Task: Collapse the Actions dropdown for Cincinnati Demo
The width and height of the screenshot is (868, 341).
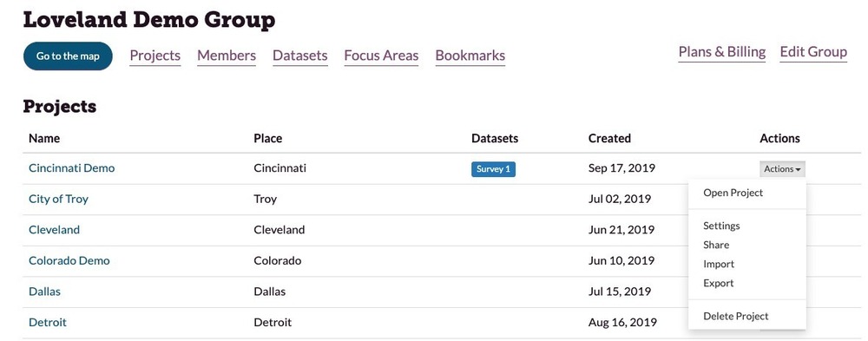Action: (x=782, y=169)
